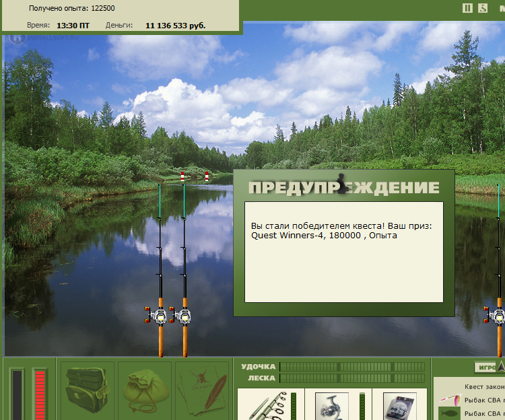The width and height of the screenshot is (505, 420).
Task: Click 'Получено опыта: 122500' text
Action: click(x=72, y=8)
